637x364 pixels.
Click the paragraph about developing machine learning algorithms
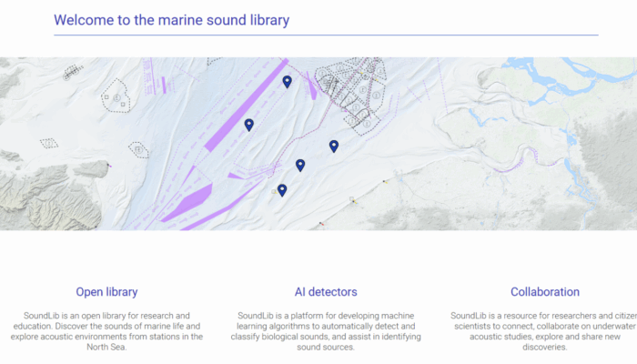tap(326, 331)
